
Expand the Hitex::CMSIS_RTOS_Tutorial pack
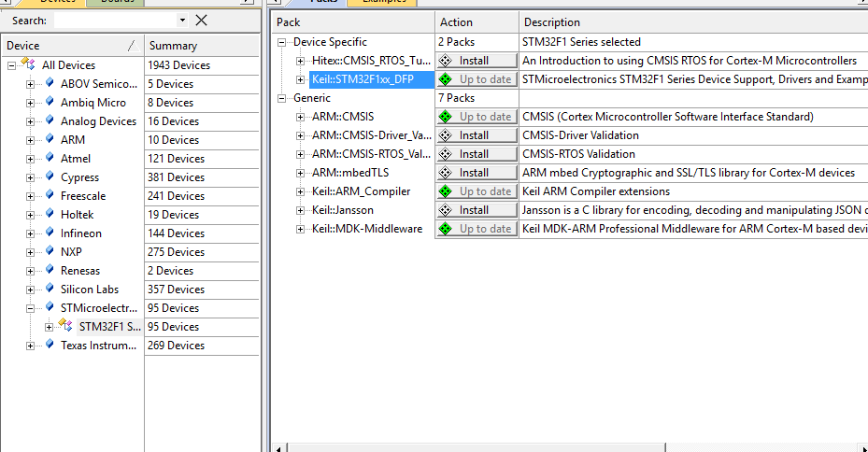pyautogui.click(x=300, y=61)
